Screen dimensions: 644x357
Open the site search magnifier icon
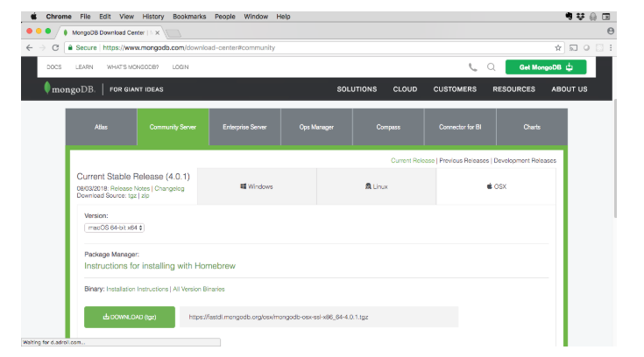[491, 66]
